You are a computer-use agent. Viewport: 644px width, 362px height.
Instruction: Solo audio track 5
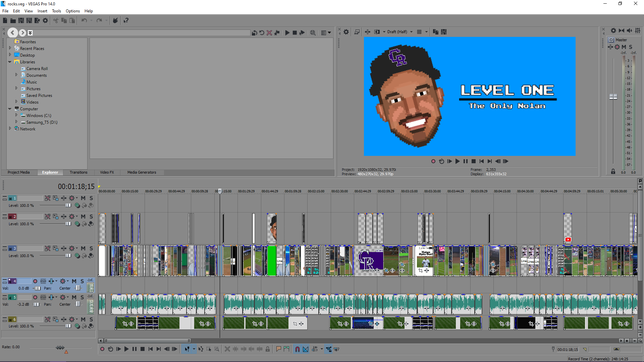tap(82, 297)
